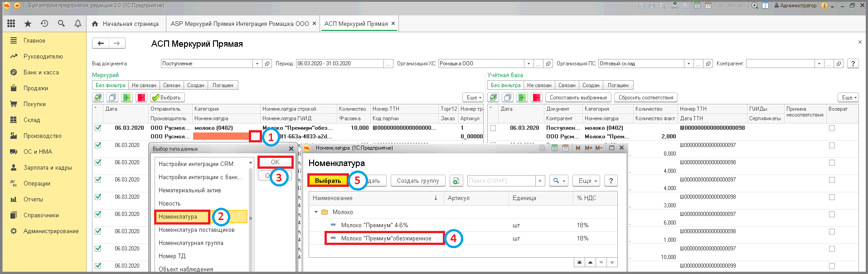Click Сопоставить выбранные button
Viewport: 868px width, 274px height.
578,98
